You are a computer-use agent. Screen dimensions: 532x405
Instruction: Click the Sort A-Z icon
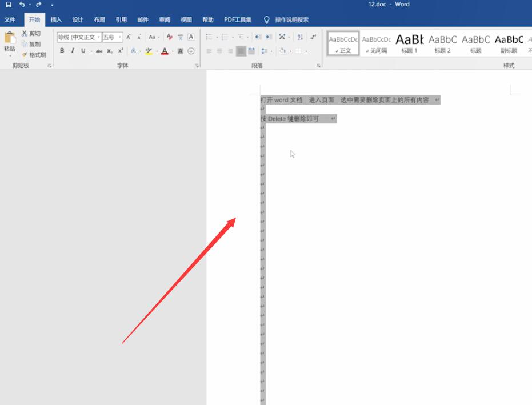point(300,37)
